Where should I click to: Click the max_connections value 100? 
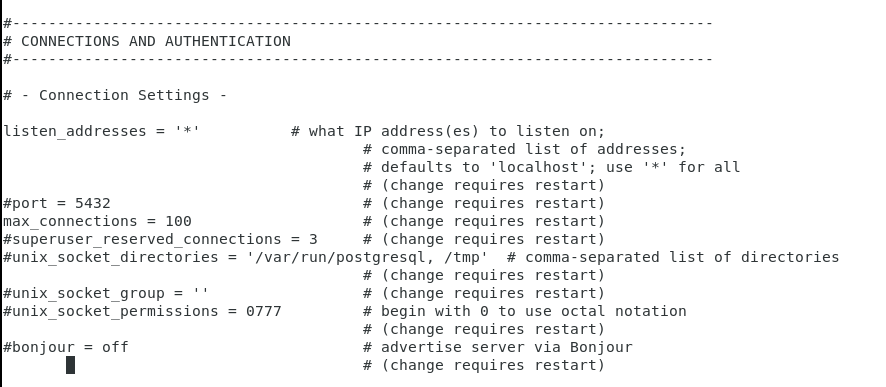tap(179, 221)
